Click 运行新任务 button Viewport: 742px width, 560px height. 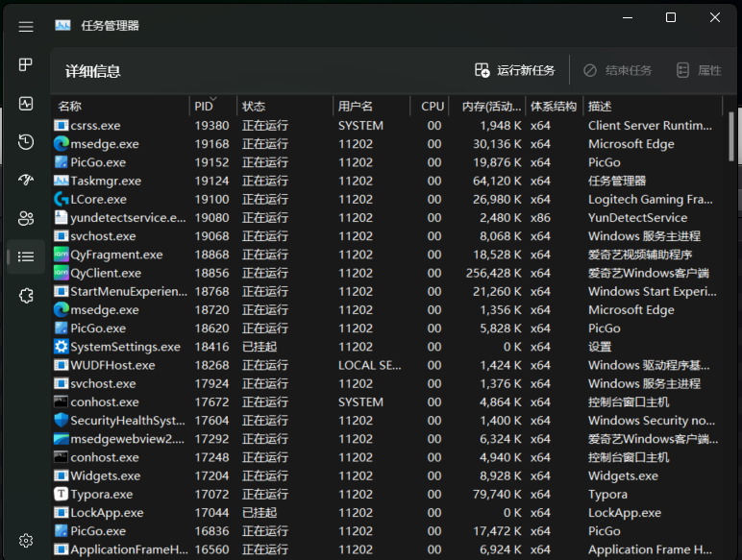[x=514, y=70]
